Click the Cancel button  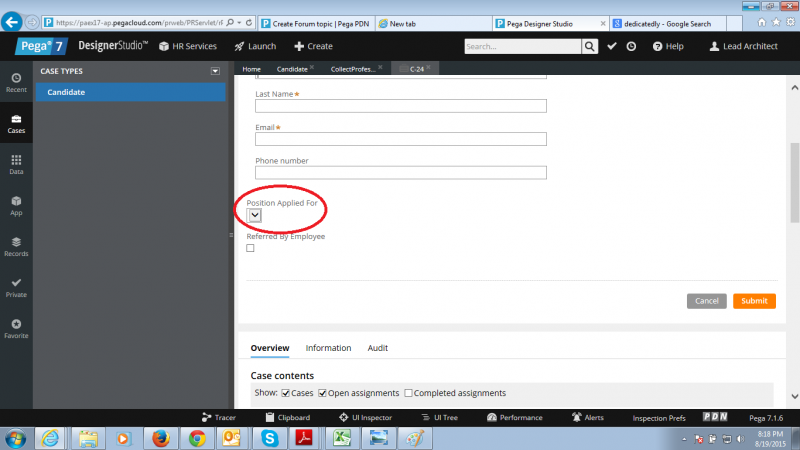(x=706, y=301)
